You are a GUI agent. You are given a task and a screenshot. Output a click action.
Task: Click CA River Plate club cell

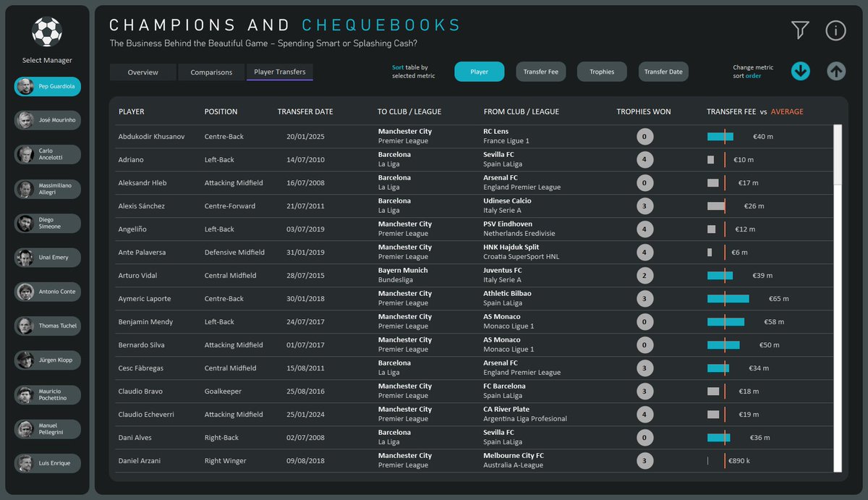506,410
